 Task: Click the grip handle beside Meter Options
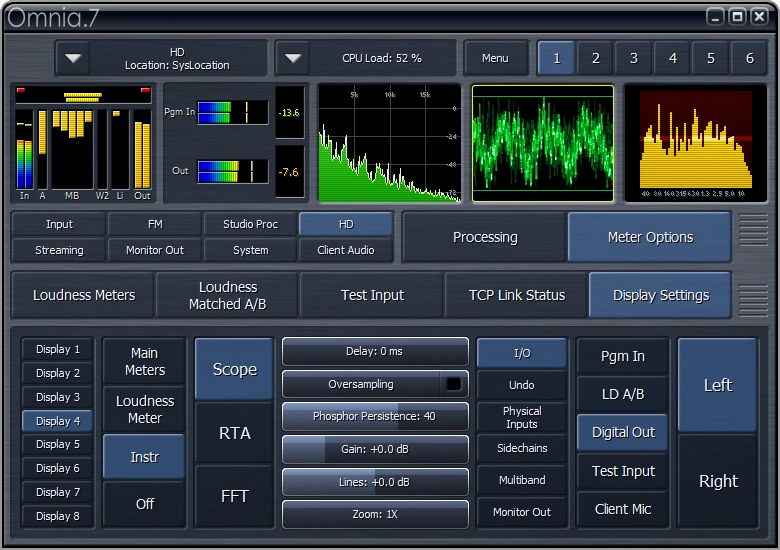click(x=753, y=230)
